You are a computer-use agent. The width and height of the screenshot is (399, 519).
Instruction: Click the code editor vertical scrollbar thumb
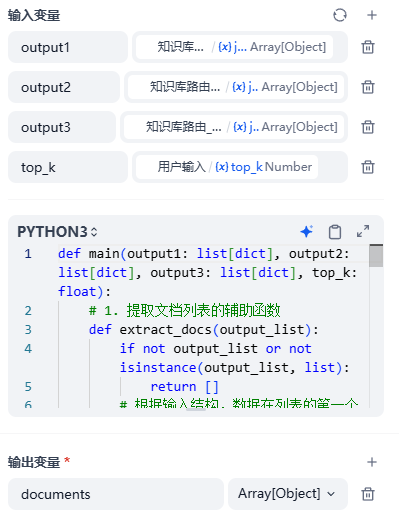coord(376,256)
